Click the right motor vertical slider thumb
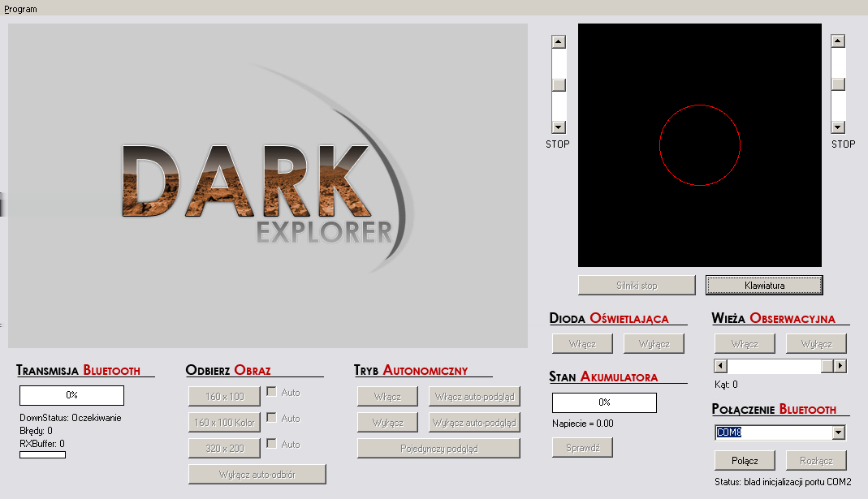The height and width of the screenshot is (499, 868). pos(838,84)
